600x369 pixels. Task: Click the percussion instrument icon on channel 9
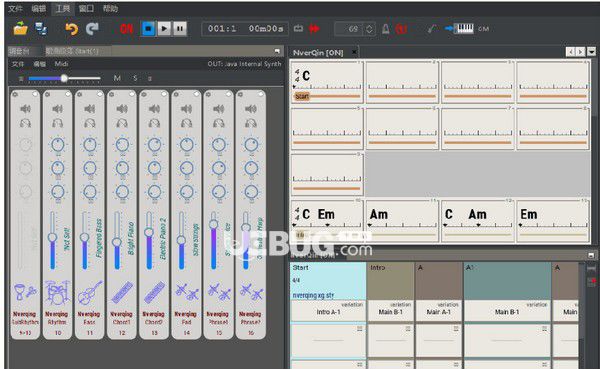(x=25, y=292)
